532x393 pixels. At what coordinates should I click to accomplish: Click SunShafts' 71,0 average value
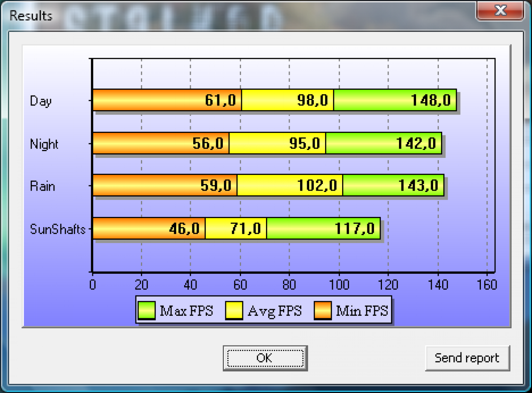[x=246, y=228]
